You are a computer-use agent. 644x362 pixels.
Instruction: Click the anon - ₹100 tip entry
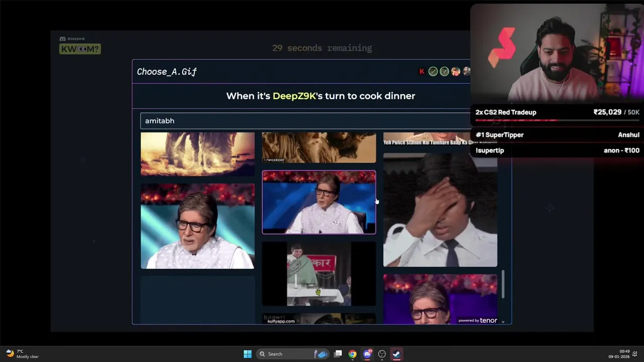621,150
